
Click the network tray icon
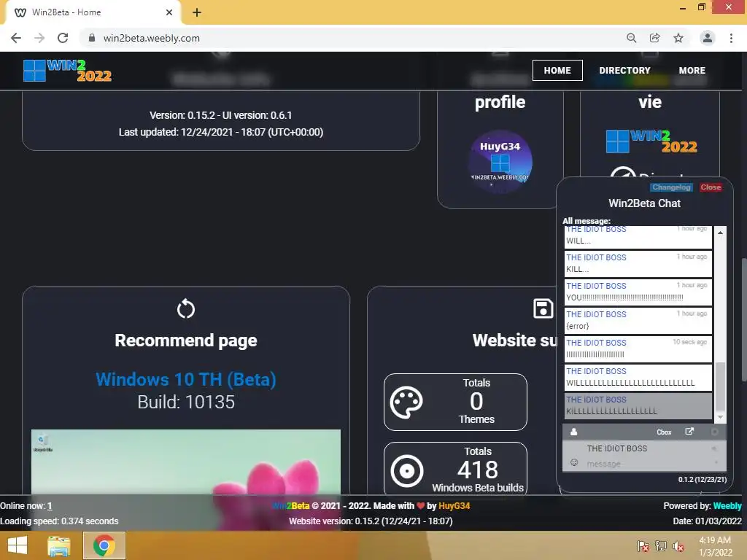pyautogui.click(x=661, y=546)
